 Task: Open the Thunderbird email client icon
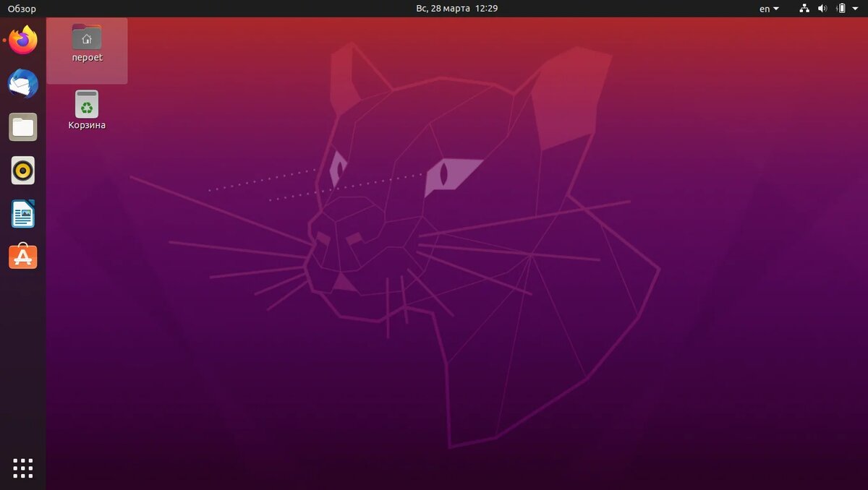[x=22, y=84]
